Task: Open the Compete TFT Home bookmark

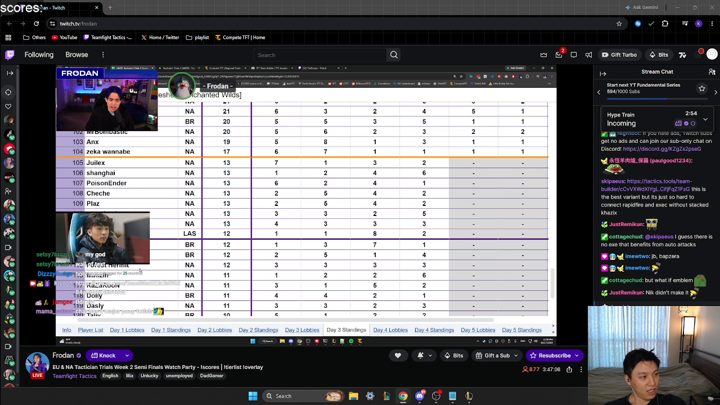Action: point(240,38)
